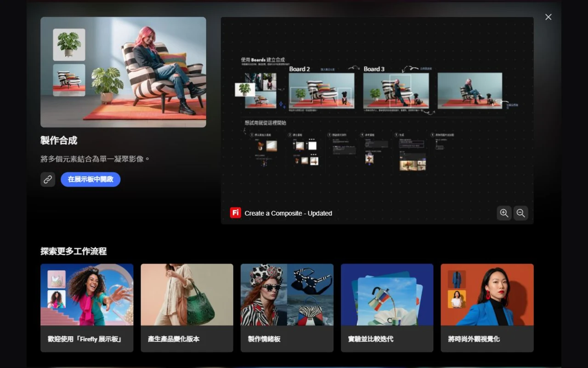
Task: Click the 製作合成 heading
Action: point(59,141)
